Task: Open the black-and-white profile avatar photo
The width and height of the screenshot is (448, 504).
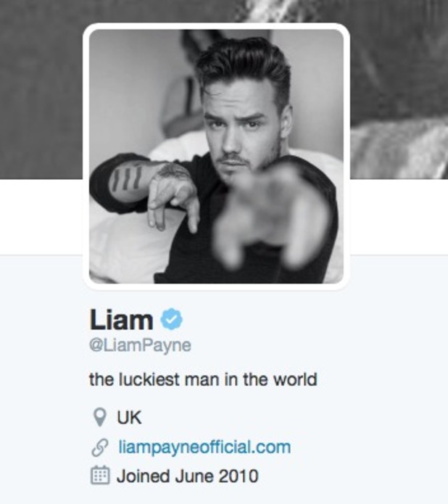Action: [x=216, y=157]
